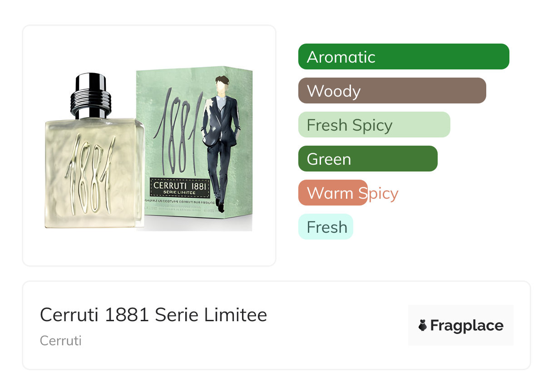This screenshot has height=392, width=553.
Task: Click the CERRUTI 1881 label on box
Action: point(179,185)
